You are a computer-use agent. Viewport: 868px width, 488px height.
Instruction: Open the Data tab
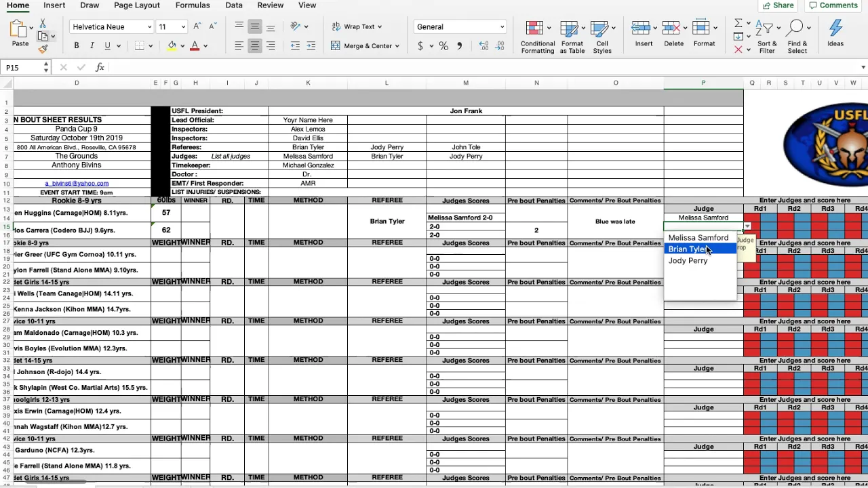coord(234,5)
